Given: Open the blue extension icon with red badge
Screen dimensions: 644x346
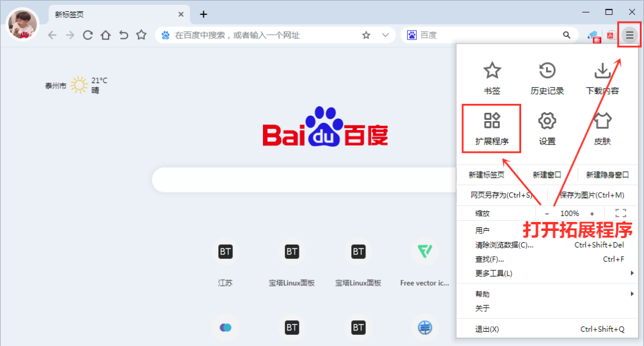Looking at the screenshot, I should (594, 36).
